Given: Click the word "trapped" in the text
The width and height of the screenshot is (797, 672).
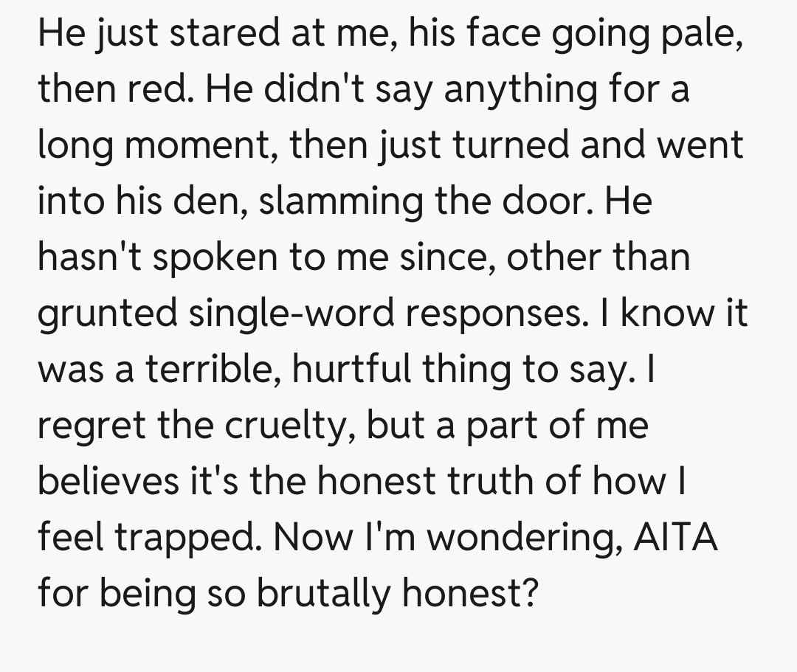Looking at the screenshot, I should 183,537.
